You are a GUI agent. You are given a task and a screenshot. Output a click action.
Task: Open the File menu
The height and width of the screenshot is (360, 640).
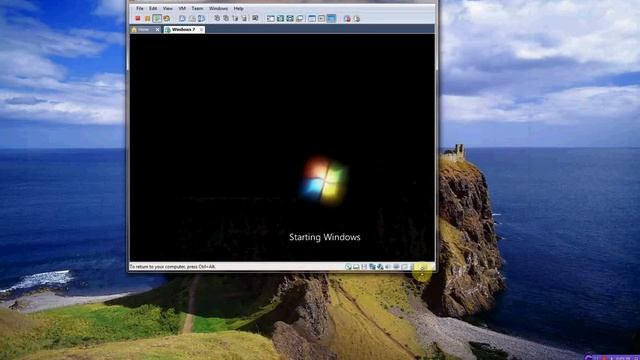point(140,8)
